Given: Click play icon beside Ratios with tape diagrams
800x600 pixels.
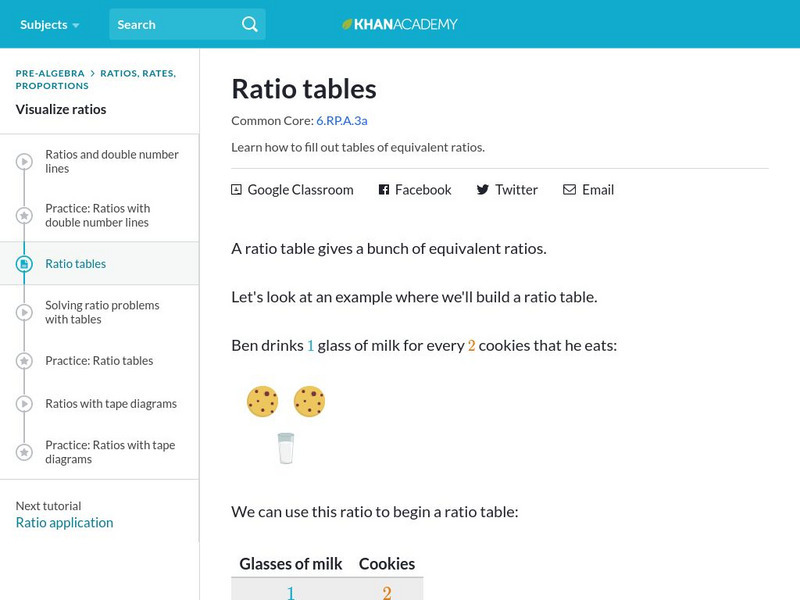Looking at the screenshot, I should (x=24, y=404).
